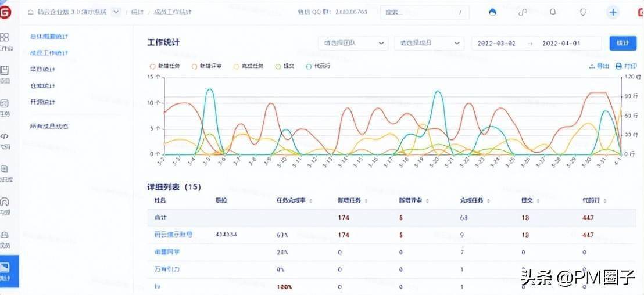Open 总体概览统计 at top of left menu
The image size is (644, 295).
49,36
